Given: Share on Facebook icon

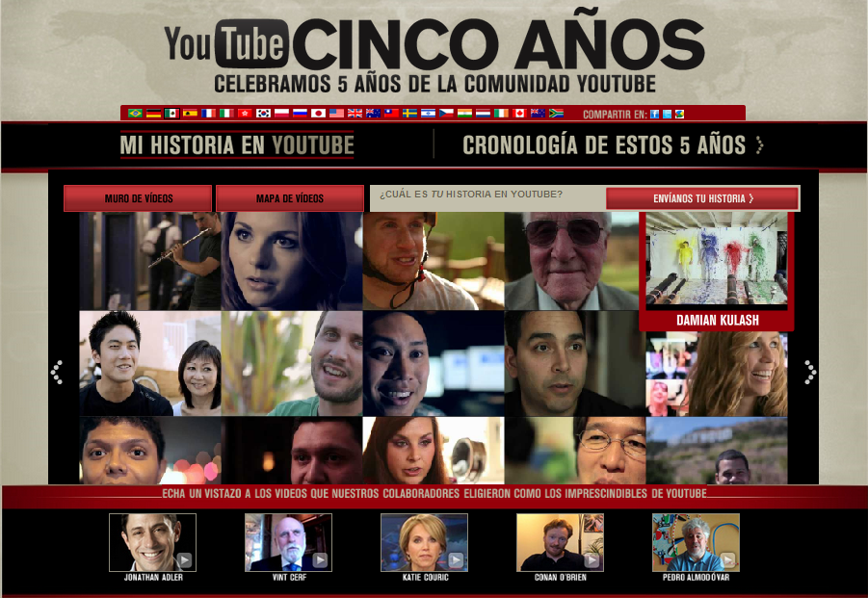Looking at the screenshot, I should click(x=654, y=114).
